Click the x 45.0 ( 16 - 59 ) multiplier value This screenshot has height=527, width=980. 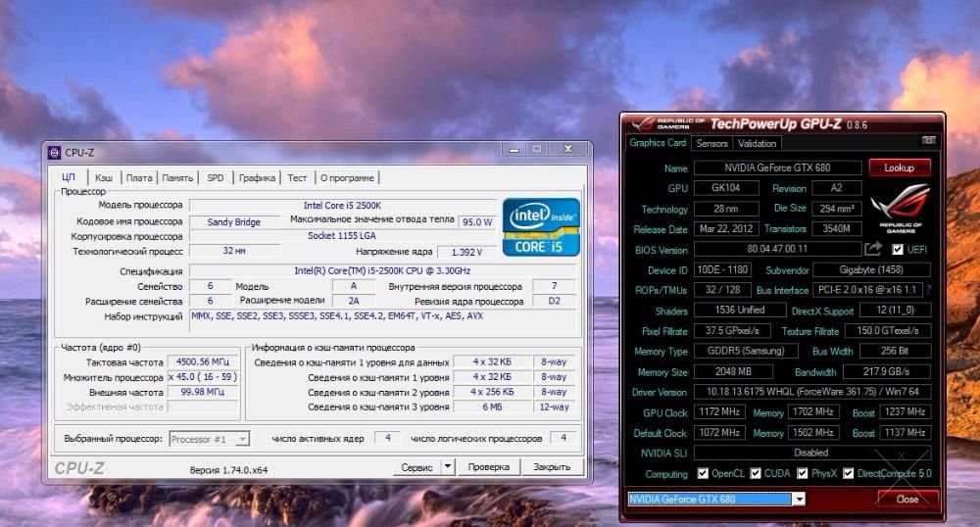click(x=203, y=377)
